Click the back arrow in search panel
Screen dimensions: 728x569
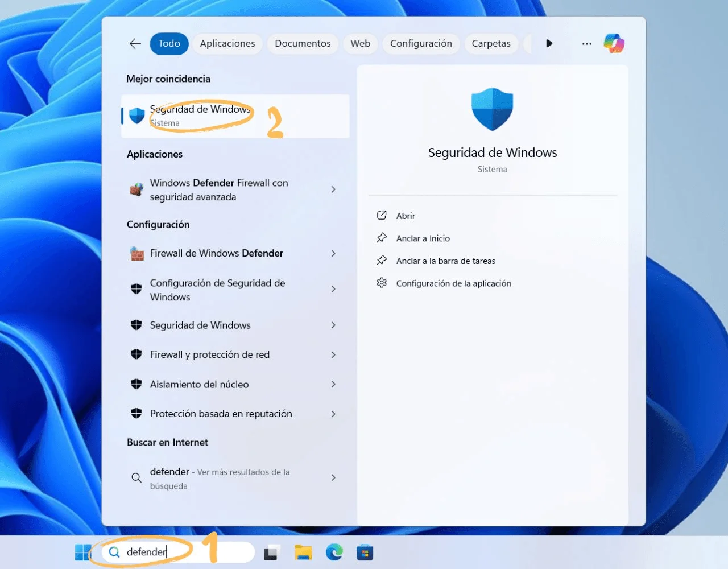point(135,44)
